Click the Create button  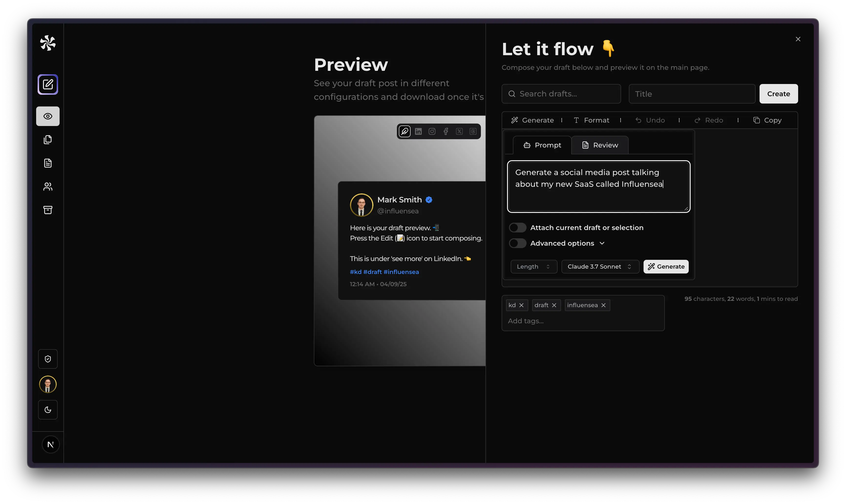(x=778, y=94)
